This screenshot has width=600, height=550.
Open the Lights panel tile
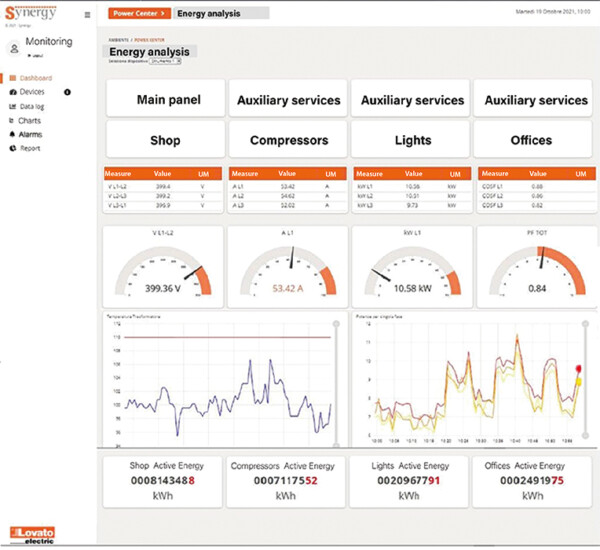point(412,141)
